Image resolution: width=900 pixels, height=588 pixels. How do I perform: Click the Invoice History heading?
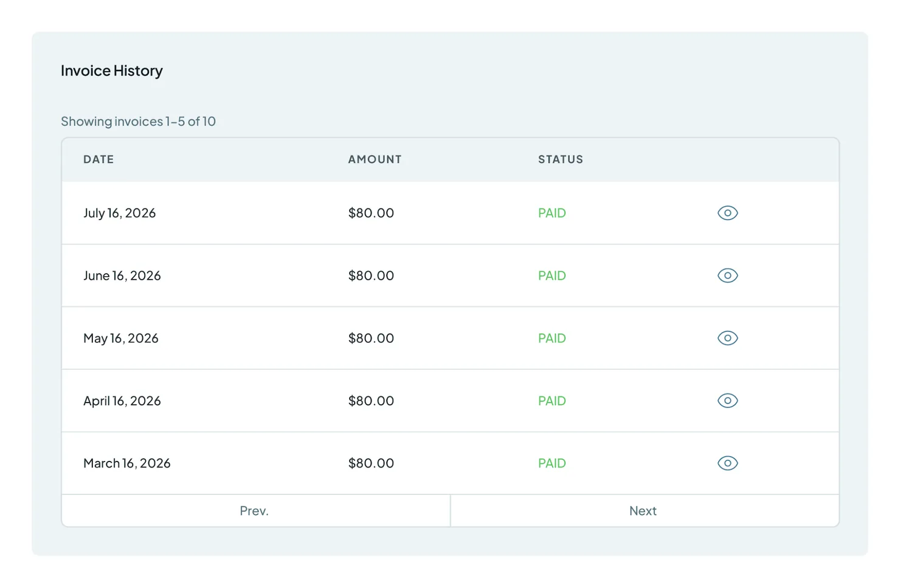[x=112, y=71]
